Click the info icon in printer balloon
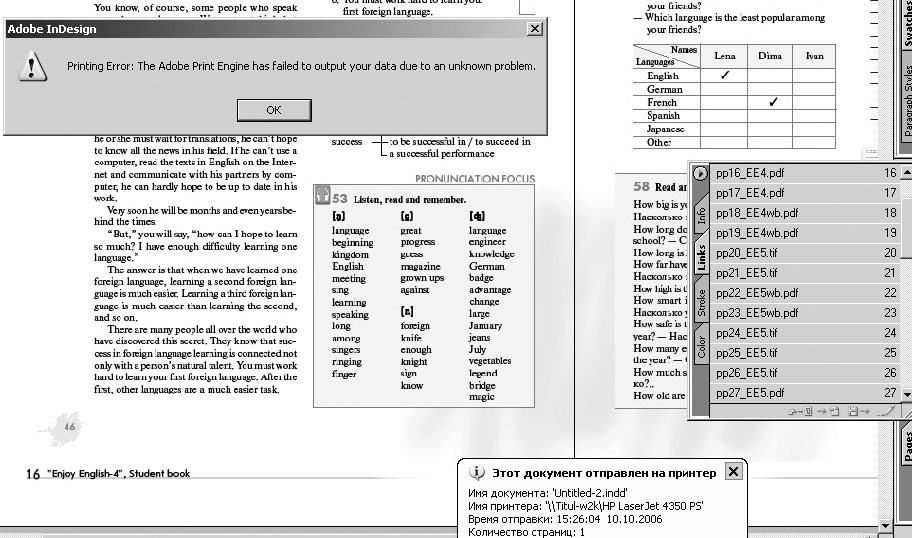Image resolution: width=912 pixels, height=538 pixels. click(x=476, y=472)
